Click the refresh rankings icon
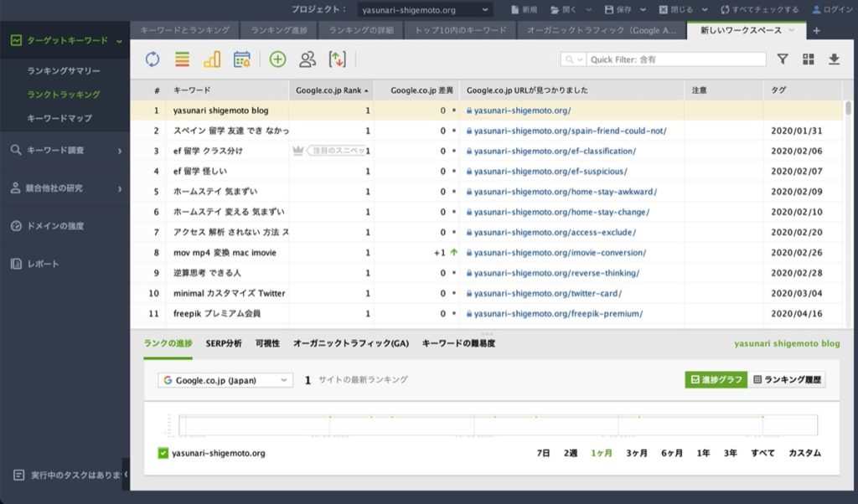Image resolution: width=858 pixels, height=504 pixels. point(152,59)
